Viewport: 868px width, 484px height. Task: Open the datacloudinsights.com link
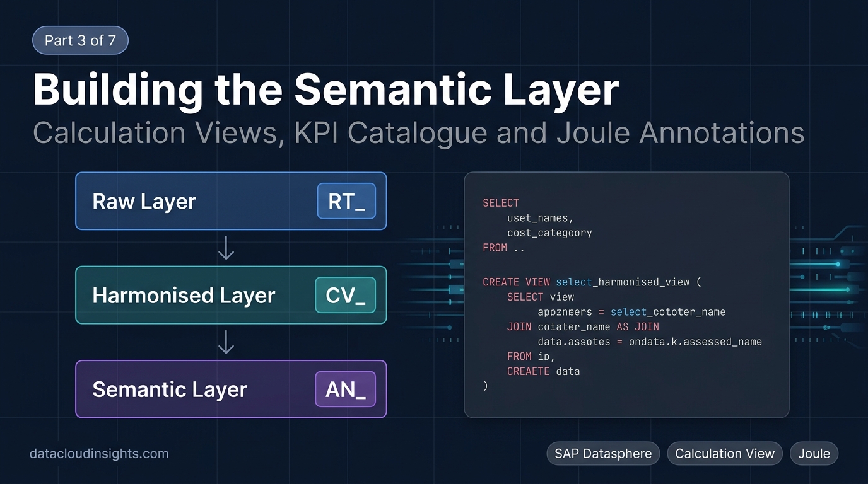coord(99,454)
